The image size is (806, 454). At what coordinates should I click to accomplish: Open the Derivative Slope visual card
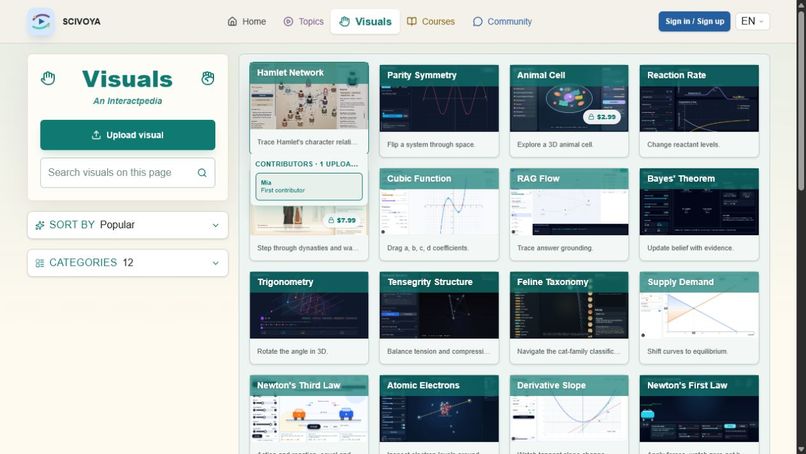[x=569, y=414]
